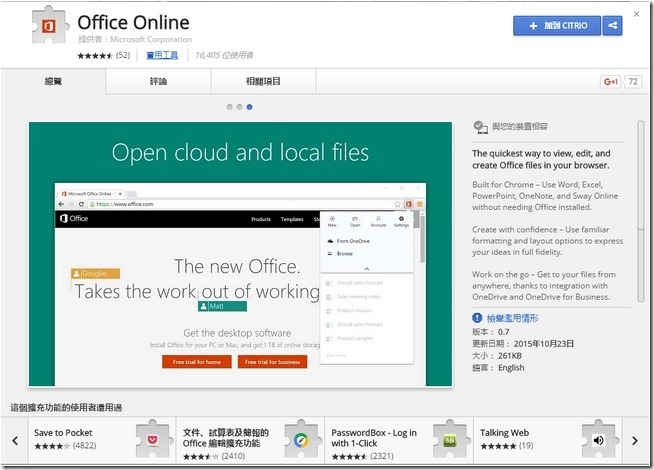This screenshot has width=654, height=470.
Task: Click the device compatibility check icon
Action: [480, 127]
